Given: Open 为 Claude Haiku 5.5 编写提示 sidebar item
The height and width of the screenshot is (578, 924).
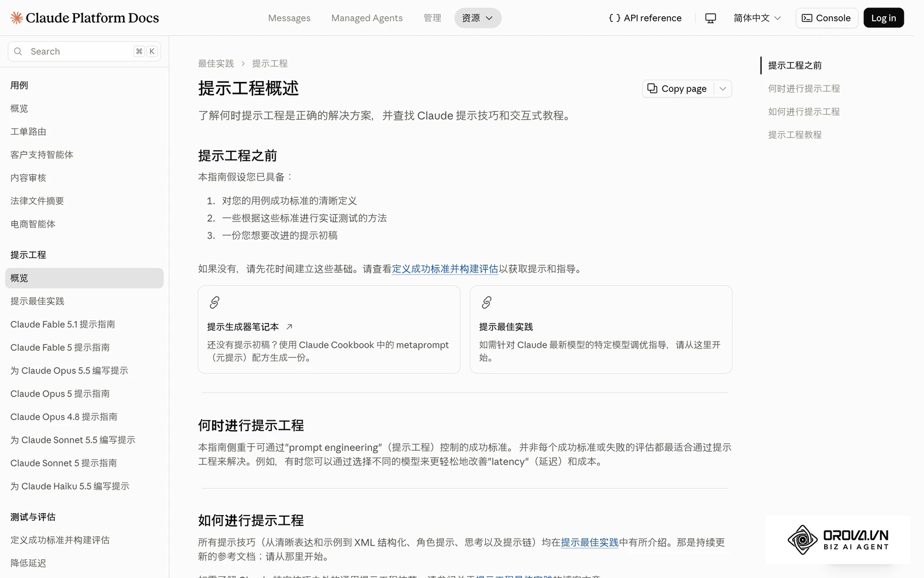Looking at the screenshot, I should click(84, 486).
